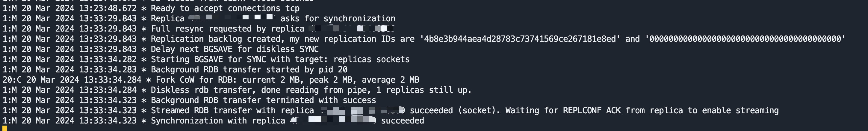Click the yellow terminal cursor block
This screenshot has width=868, height=131.
pos(5,128)
